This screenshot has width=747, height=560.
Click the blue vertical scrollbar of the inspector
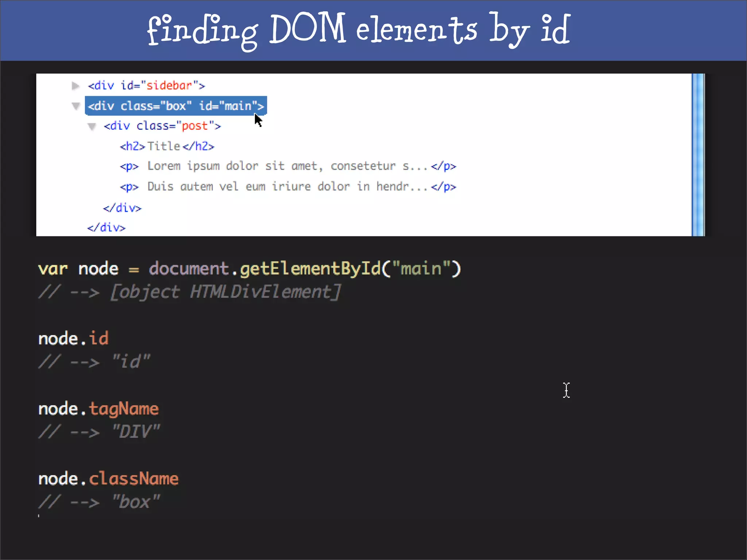point(698,155)
